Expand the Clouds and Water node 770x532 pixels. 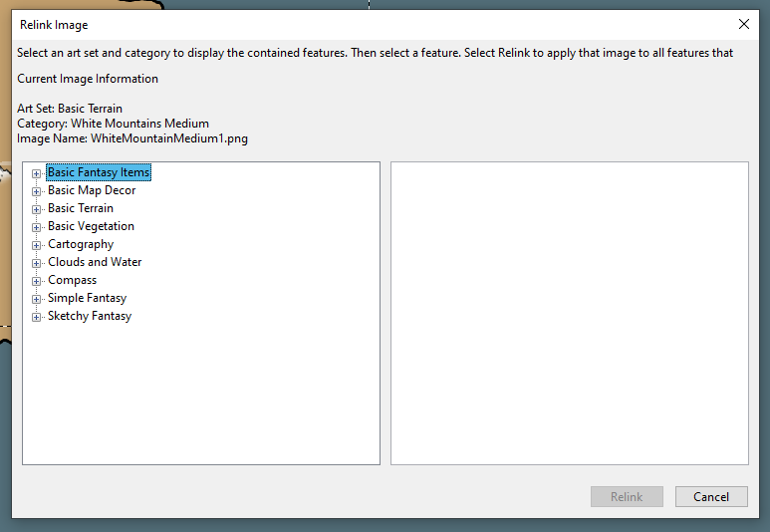pos(37,263)
